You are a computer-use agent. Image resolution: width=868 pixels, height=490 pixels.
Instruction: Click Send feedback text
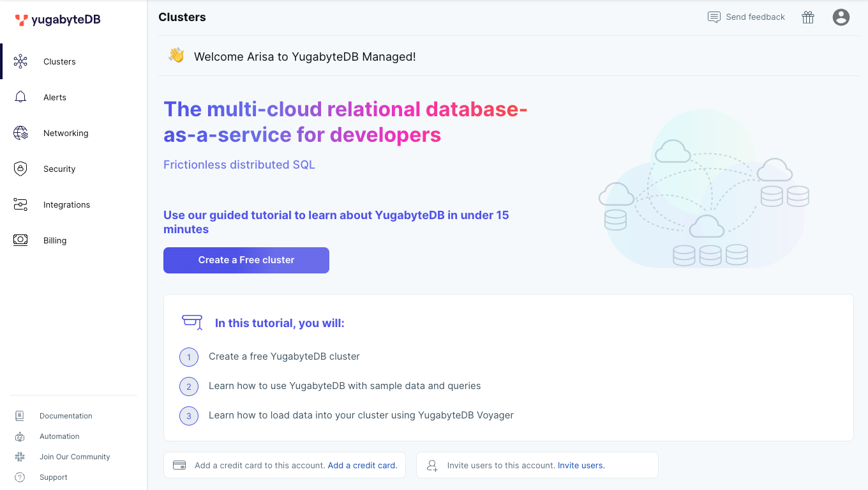tap(756, 17)
